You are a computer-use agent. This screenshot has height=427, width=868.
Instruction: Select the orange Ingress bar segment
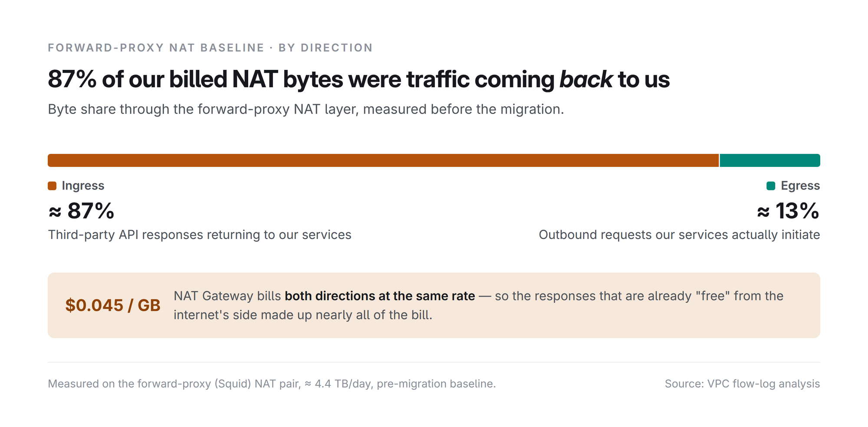click(383, 160)
